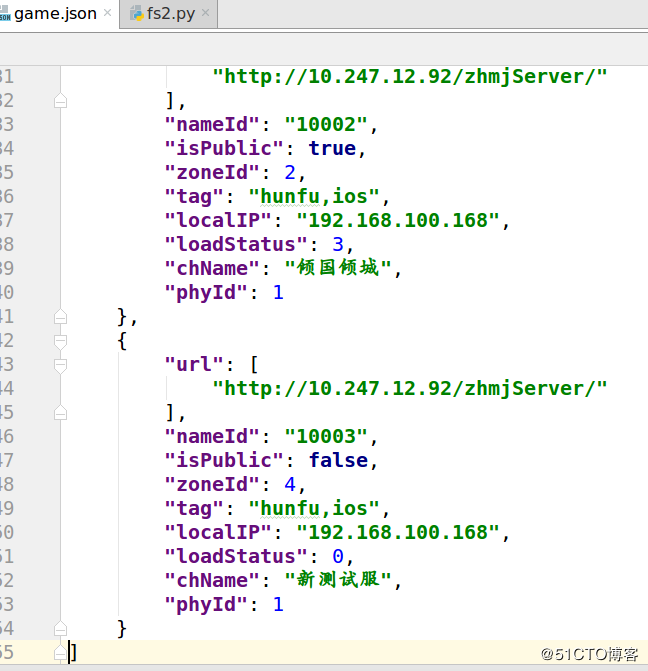
Task: Close the fs2.py tab
Action: (x=205, y=13)
